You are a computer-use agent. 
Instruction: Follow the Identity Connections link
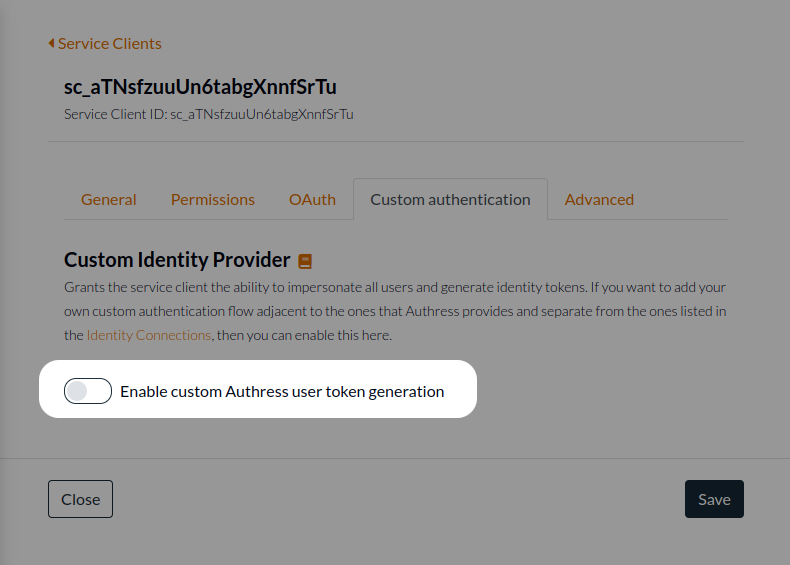[149, 335]
